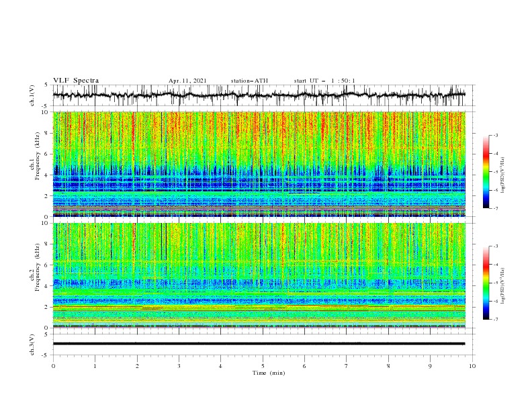
Task: Click the "3" tick on the Time axis
Action: [179, 366]
